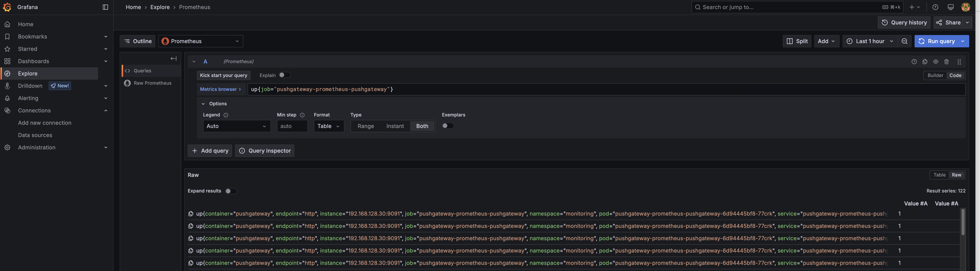The image size is (980, 271).
Task: Open the Run query interval dropdown arrow
Action: (x=963, y=41)
